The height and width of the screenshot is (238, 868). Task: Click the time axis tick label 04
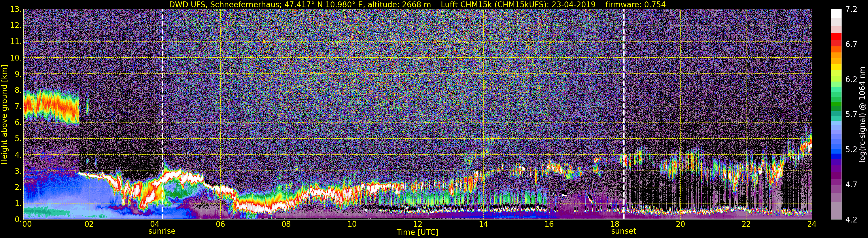[155, 224]
